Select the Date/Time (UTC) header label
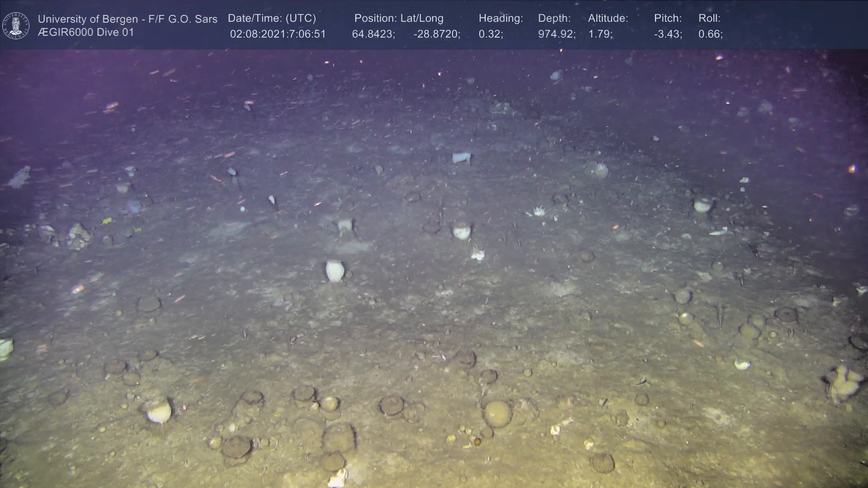Image resolution: width=868 pixels, height=488 pixels. (272, 18)
